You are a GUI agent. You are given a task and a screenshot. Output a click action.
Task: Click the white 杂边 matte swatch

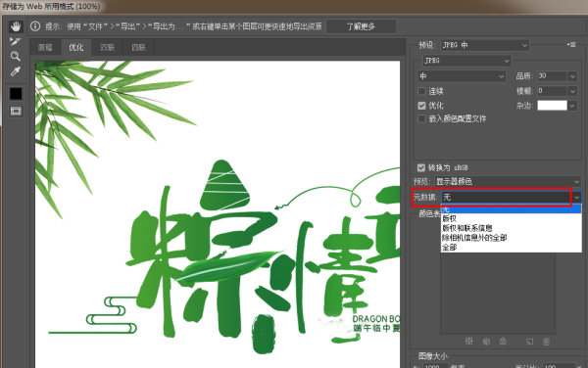[552, 106]
